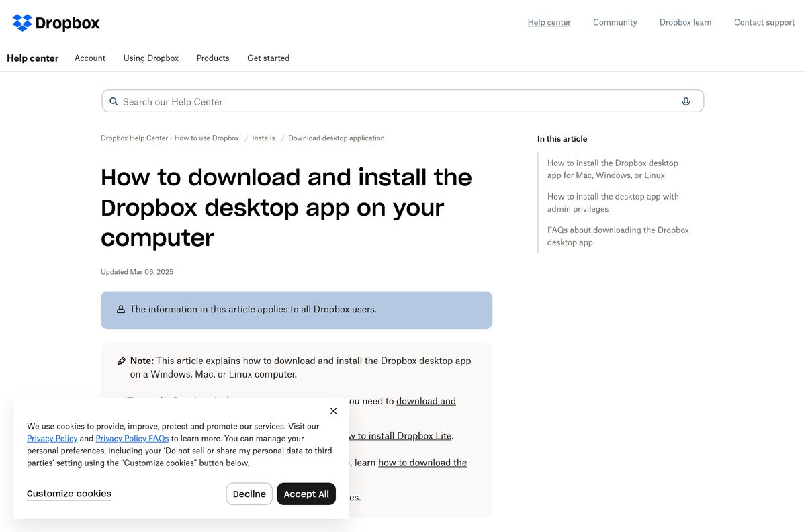Click the 'download and' link in the note
This screenshot has height=532, width=806.
[x=426, y=401]
